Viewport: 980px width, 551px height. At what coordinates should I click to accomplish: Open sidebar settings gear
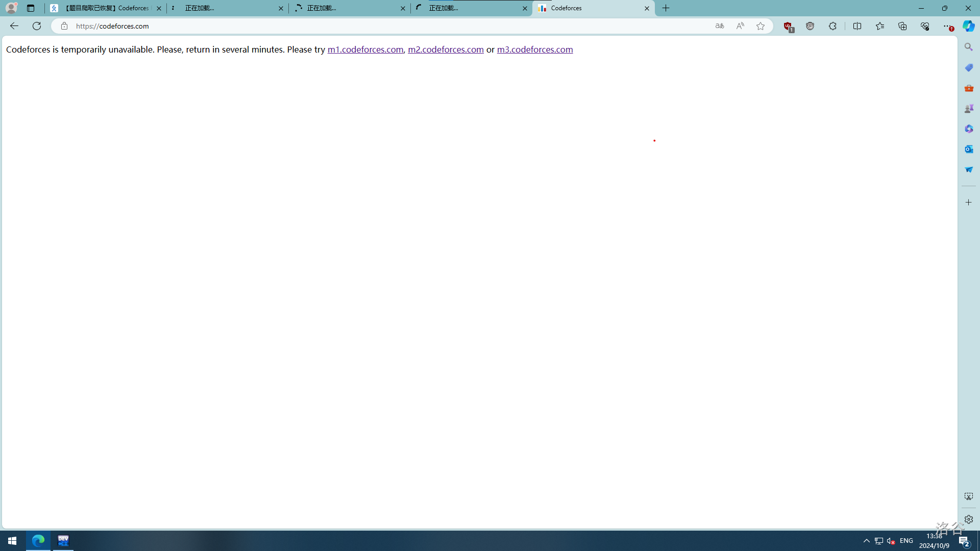(969, 519)
